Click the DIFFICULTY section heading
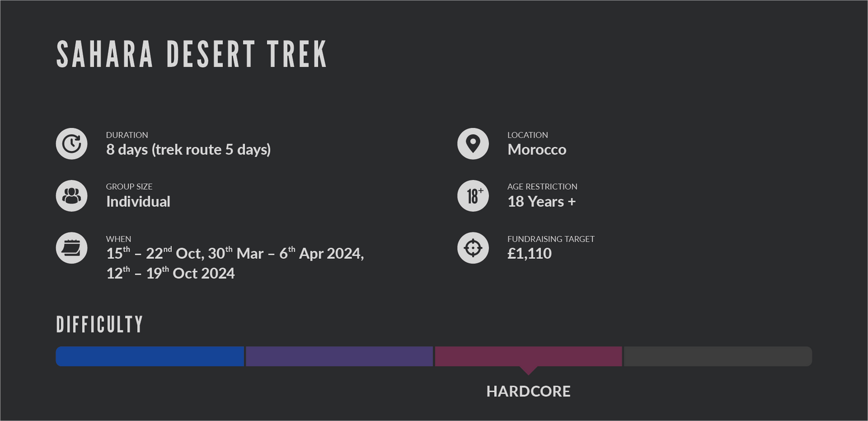 coord(100,325)
